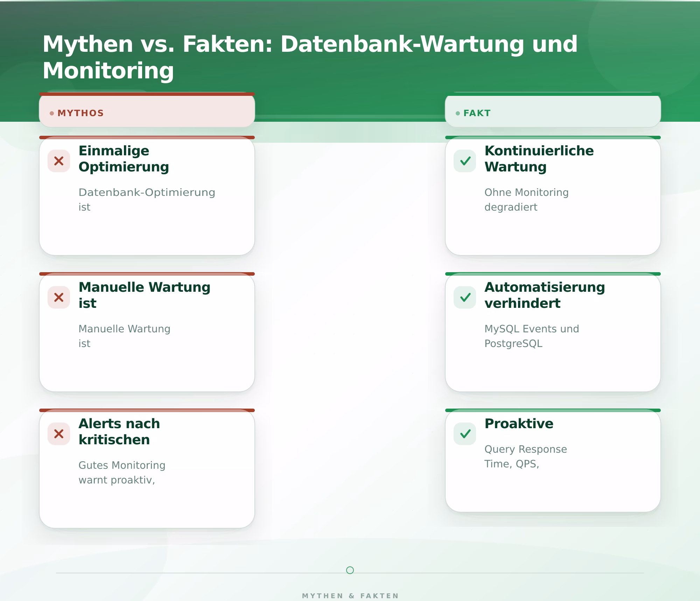Click the red dot before MYTHOS

point(52,113)
